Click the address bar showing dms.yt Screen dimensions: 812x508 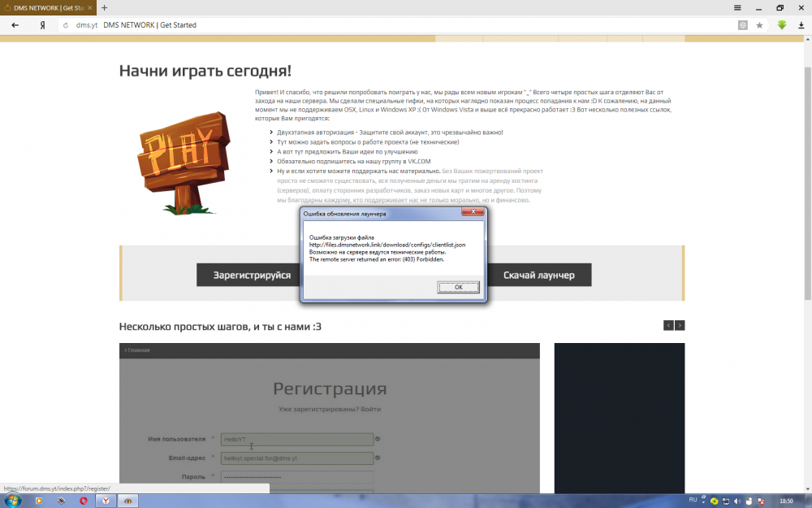(x=406, y=25)
